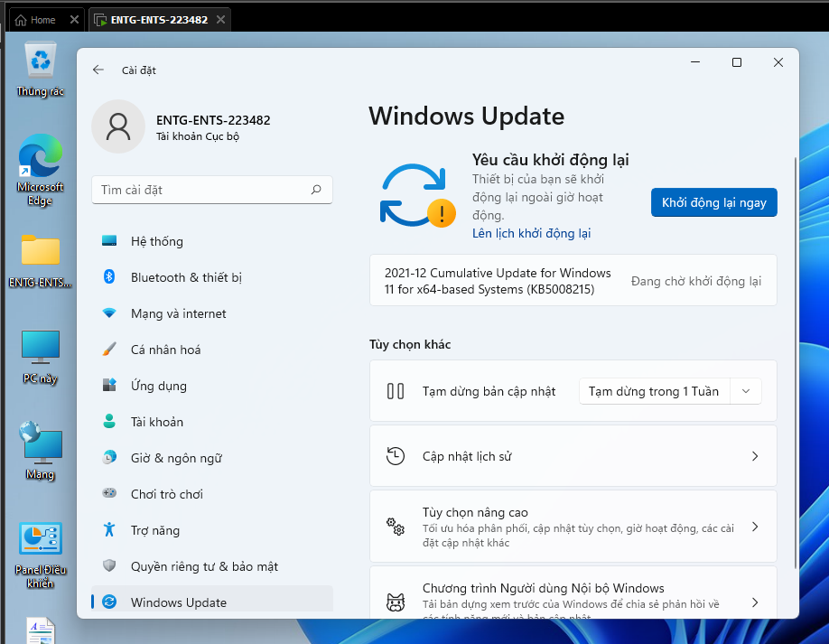Viewport: 829px width, 644px height.
Task: Click the gears icon for Tùy chọn nâng cao
Action: (x=396, y=527)
